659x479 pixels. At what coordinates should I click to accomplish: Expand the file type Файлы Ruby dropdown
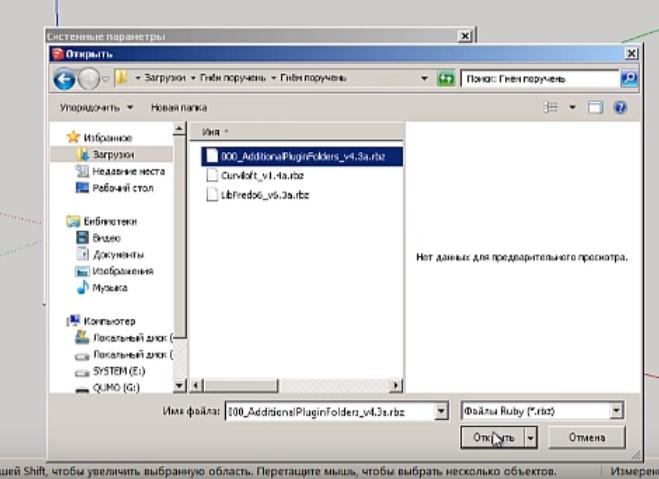pyautogui.click(x=616, y=410)
